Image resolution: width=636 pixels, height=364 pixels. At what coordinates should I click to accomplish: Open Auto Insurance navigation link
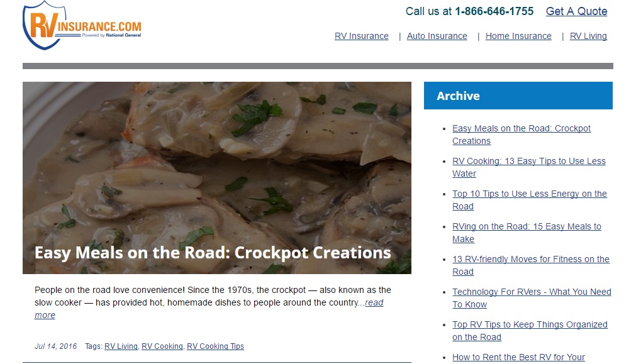click(437, 36)
